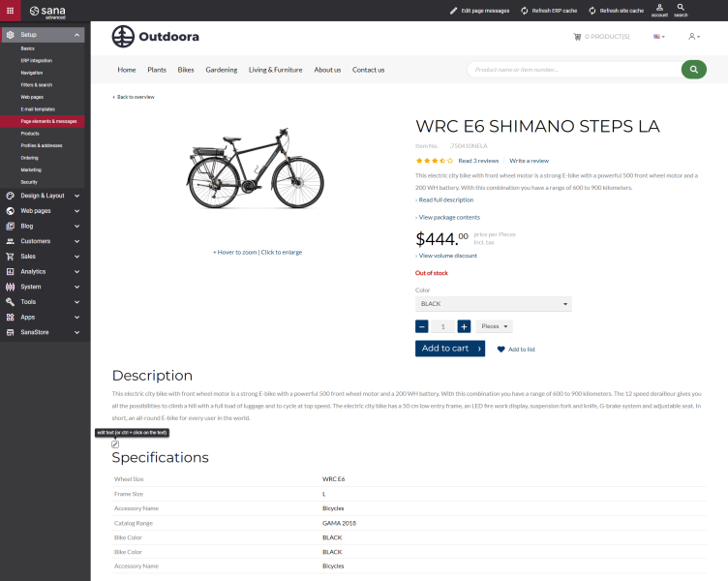Expand the Design & Layout chevron
This screenshot has height=581, width=728.
pyautogui.click(x=77, y=196)
